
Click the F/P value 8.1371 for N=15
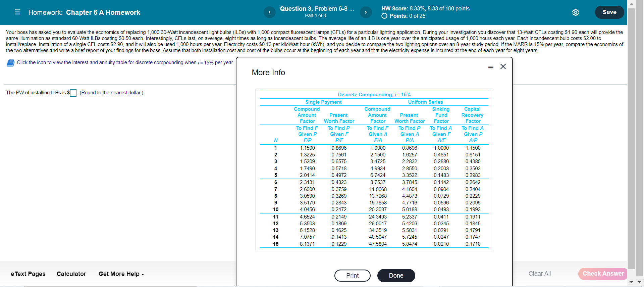pos(307,244)
